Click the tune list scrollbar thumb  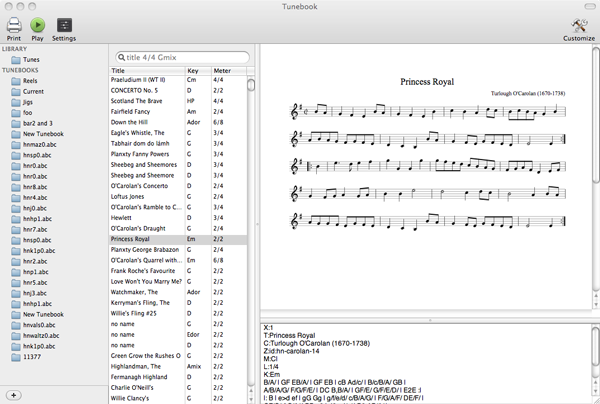click(x=251, y=85)
